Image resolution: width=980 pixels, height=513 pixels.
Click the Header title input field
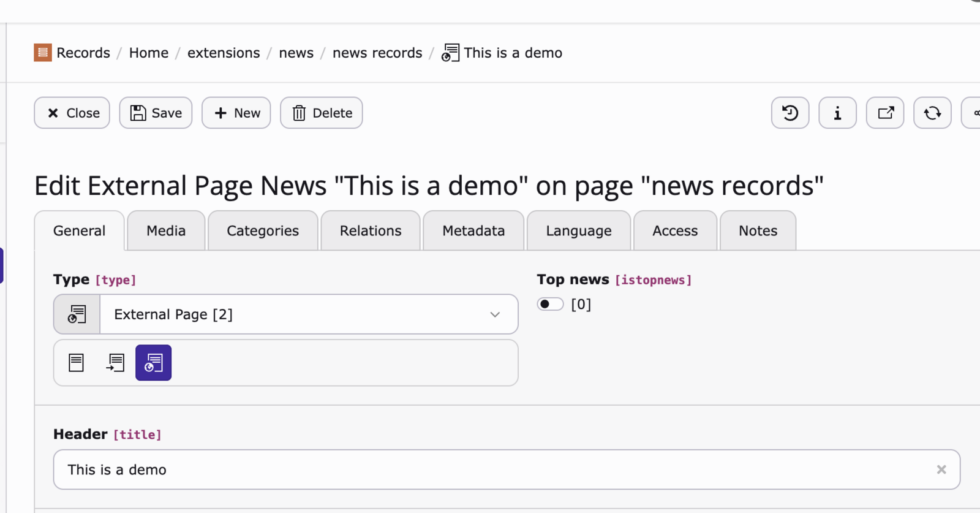(490, 469)
